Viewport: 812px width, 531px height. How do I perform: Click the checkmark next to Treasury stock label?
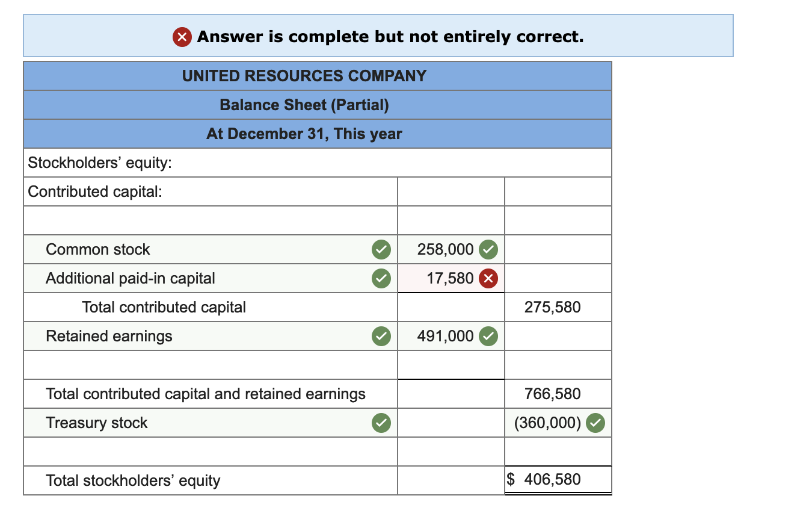point(381,423)
